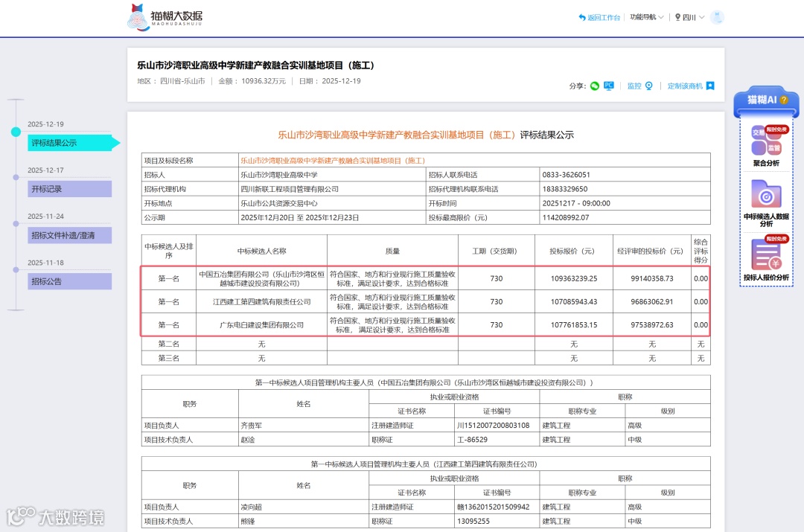
Task: Click the 监控 monitor link
Action: (x=634, y=86)
